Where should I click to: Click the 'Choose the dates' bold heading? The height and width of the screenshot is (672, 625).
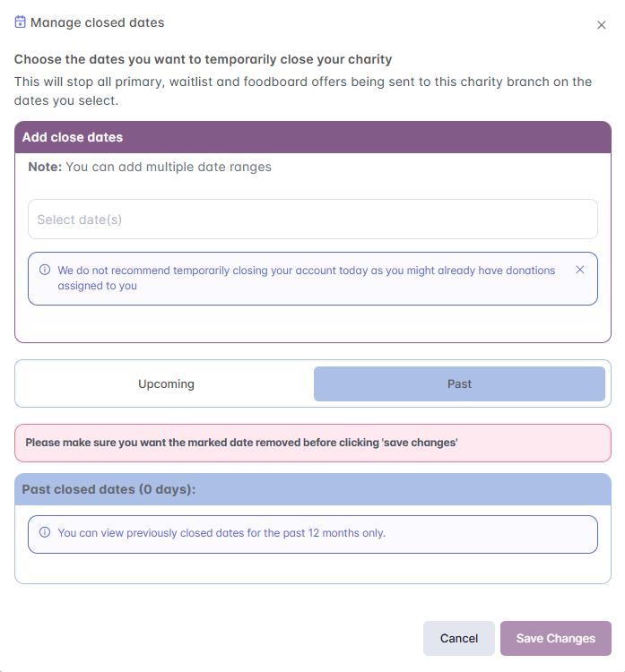pyautogui.click(x=204, y=60)
